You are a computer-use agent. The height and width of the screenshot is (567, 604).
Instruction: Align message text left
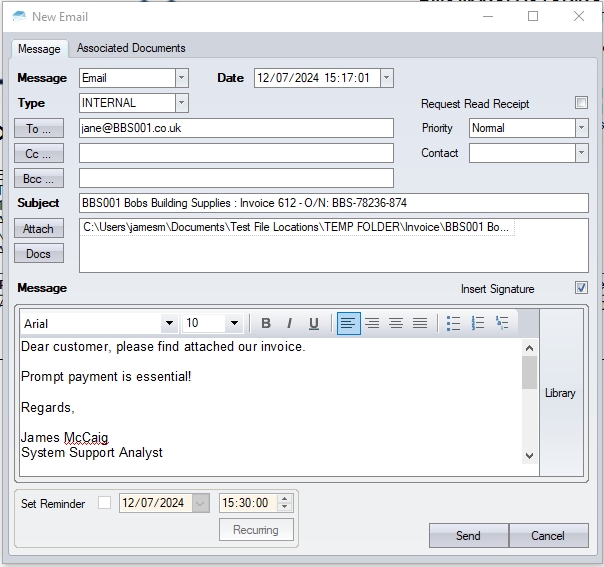tap(349, 323)
